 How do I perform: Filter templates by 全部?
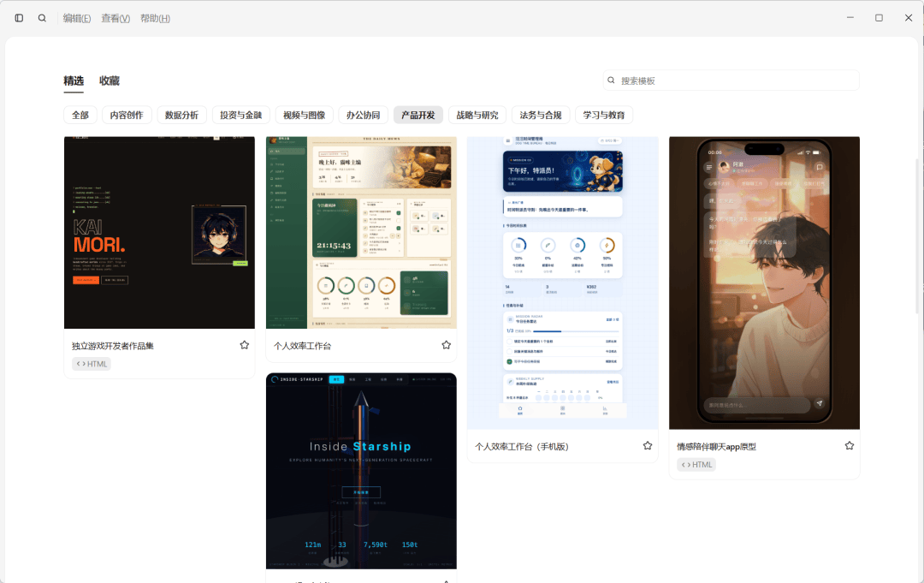(80, 115)
